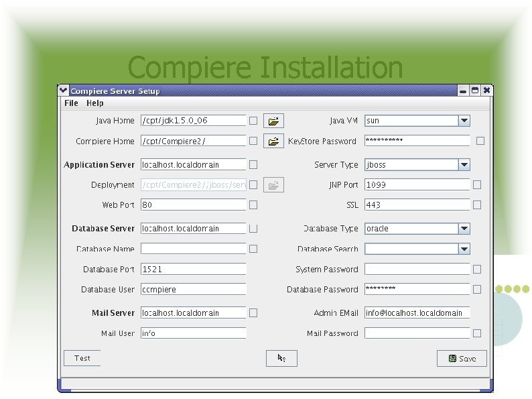Viewport: 532px width, 399px height.
Task: Click the Database Password field
Action: [417, 289]
